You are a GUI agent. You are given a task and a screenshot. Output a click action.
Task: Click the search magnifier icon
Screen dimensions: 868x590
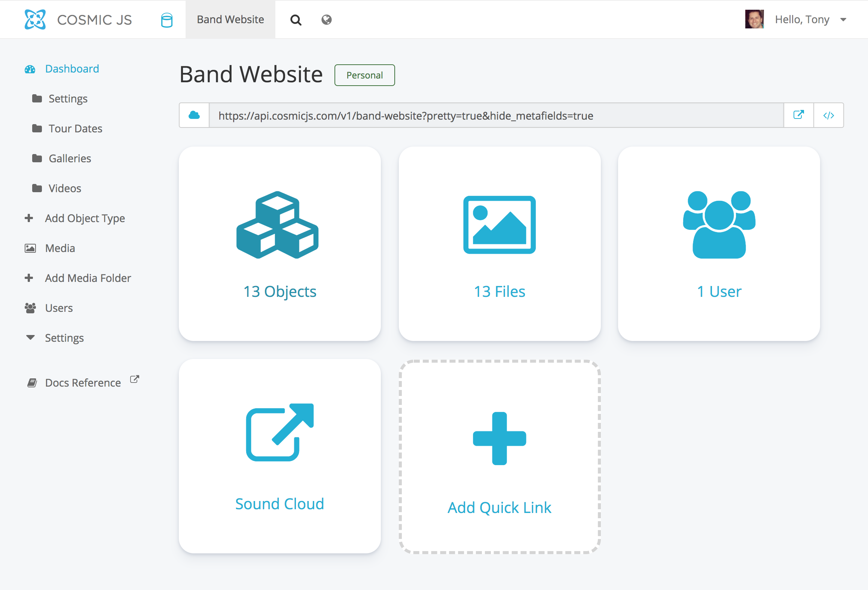tap(296, 20)
